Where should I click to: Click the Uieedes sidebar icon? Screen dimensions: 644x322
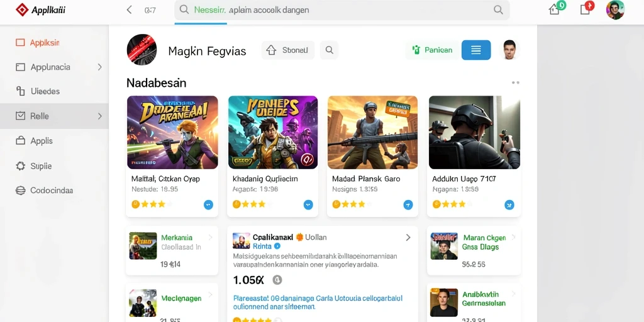click(x=20, y=91)
